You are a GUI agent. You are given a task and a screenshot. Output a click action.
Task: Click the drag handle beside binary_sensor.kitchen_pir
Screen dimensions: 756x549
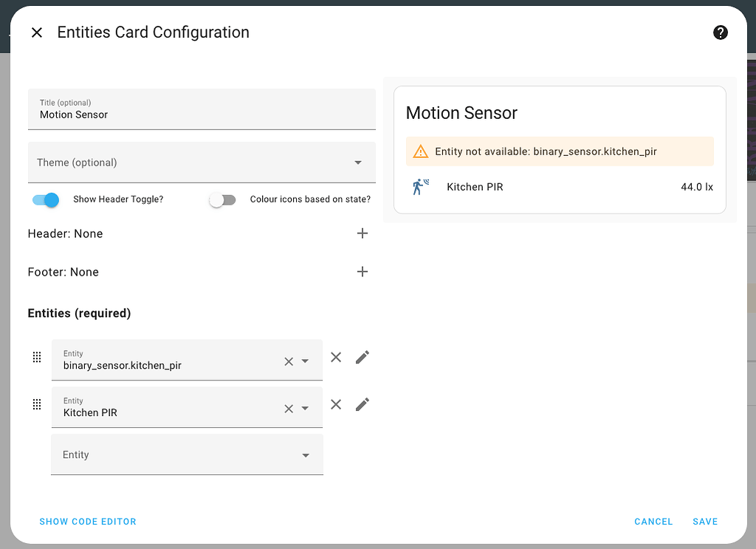pyautogui.click(x=37, y=357)
